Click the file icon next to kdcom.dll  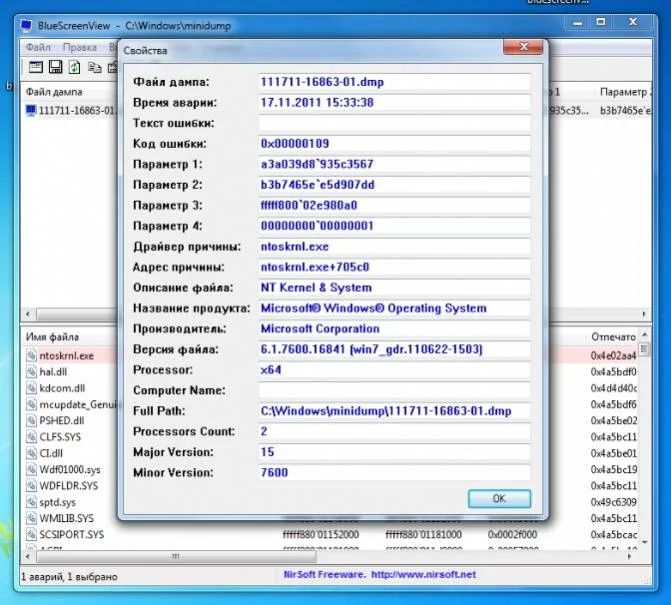[x=31, y=388]
